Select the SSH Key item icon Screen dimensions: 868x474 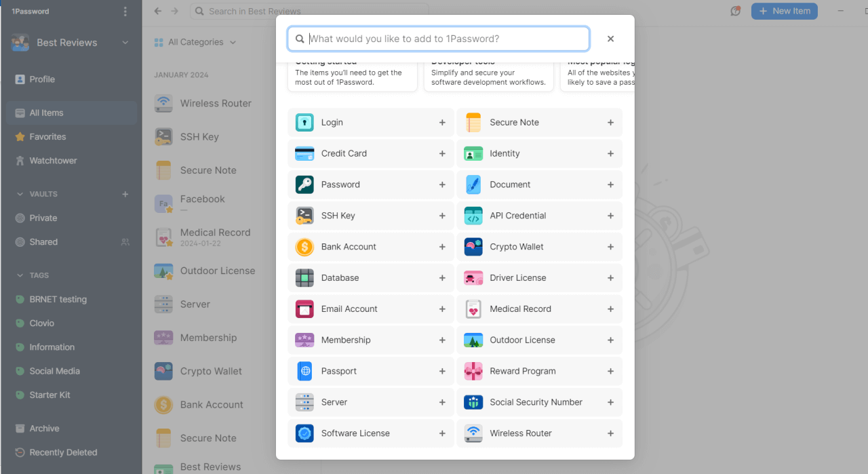click(x=304, y=216)
